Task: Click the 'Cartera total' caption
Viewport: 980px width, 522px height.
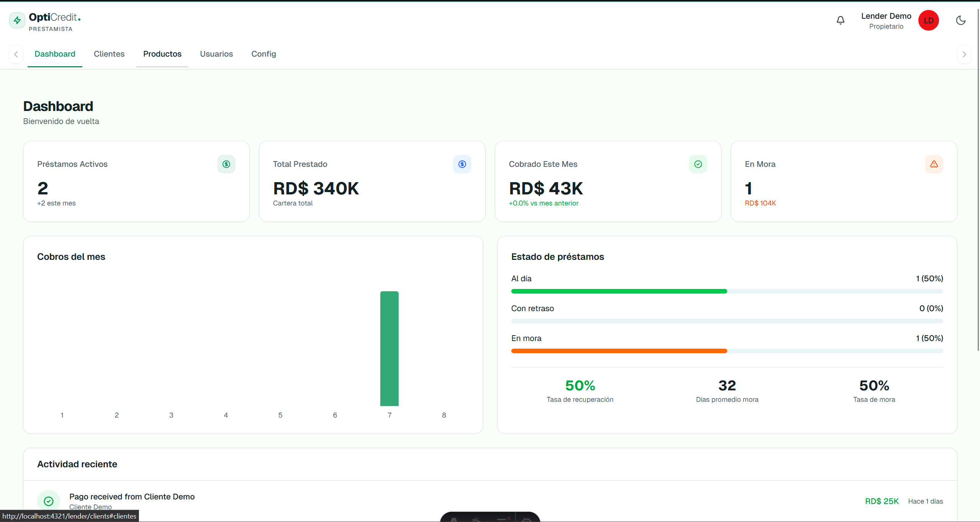Action: coord(293,203)
